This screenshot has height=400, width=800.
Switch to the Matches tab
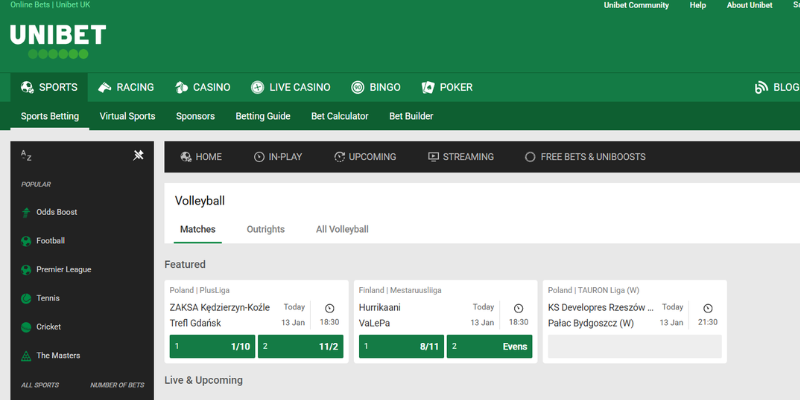[x=198, y=229]
